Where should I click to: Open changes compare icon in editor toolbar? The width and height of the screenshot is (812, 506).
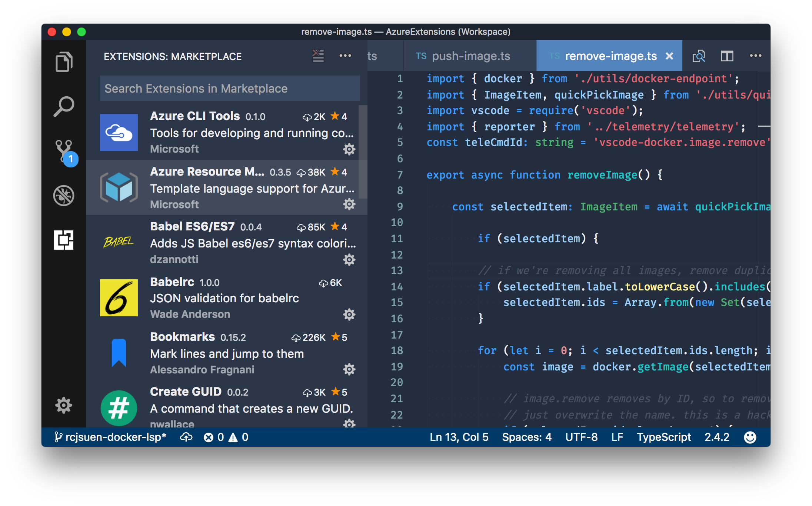click(699, 56)
